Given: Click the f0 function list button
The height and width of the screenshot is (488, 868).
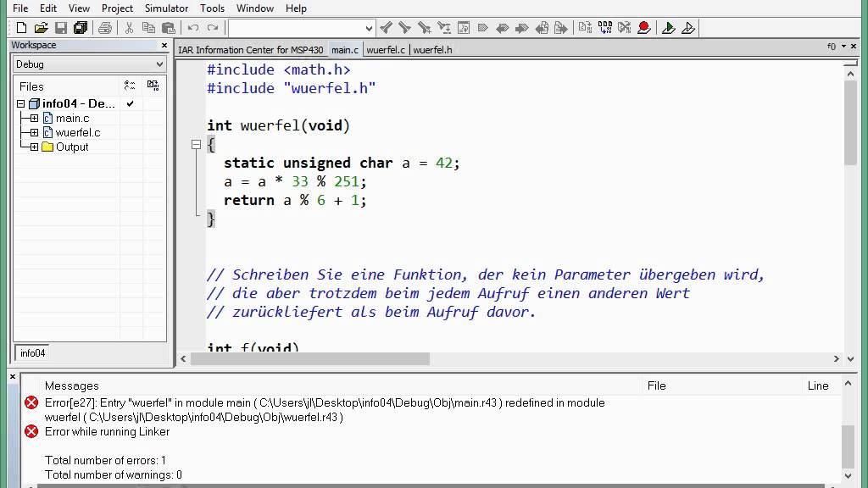Looking at the screenshot, I should pyautogui.click(x=832, y=47).
